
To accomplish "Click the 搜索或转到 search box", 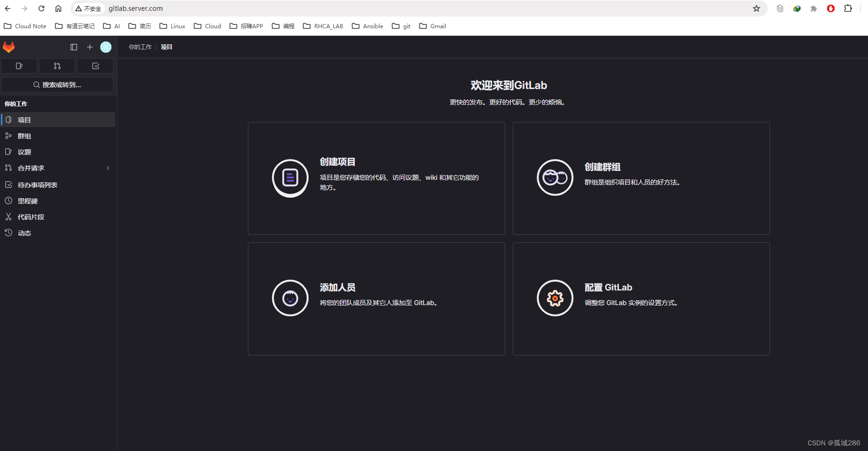I will tap(57, 85).
